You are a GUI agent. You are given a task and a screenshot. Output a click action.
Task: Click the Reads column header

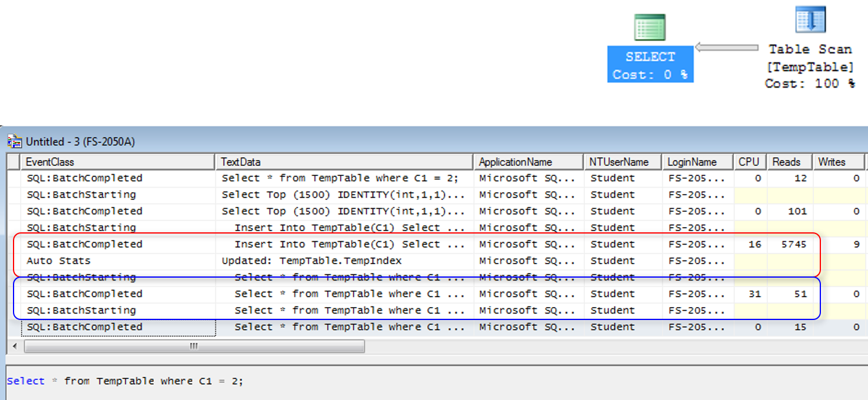click(786, 162)
